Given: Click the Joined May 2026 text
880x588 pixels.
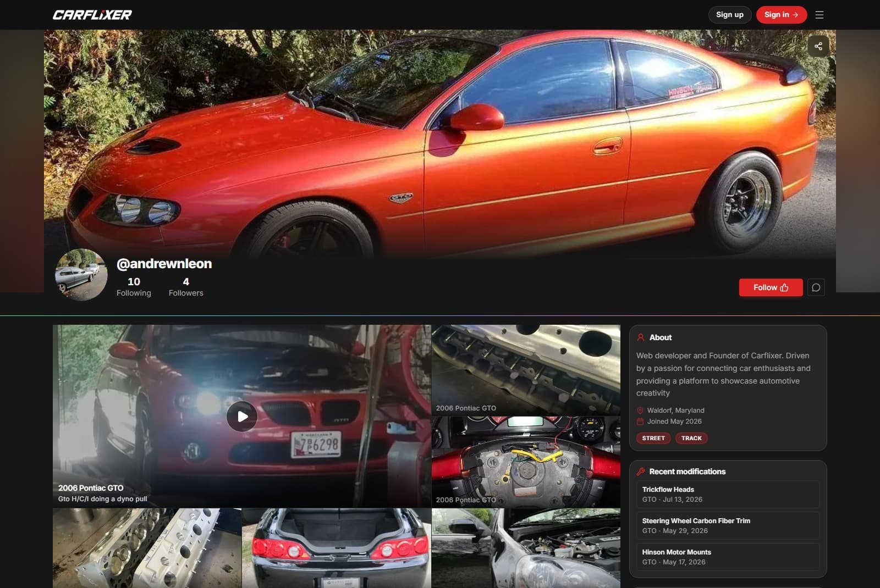Looking at the screenshot, I should pos(674,421).
